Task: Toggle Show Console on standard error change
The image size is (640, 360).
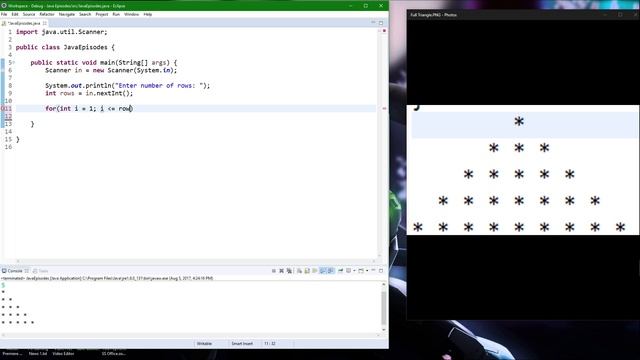Action: coord(331,271)
